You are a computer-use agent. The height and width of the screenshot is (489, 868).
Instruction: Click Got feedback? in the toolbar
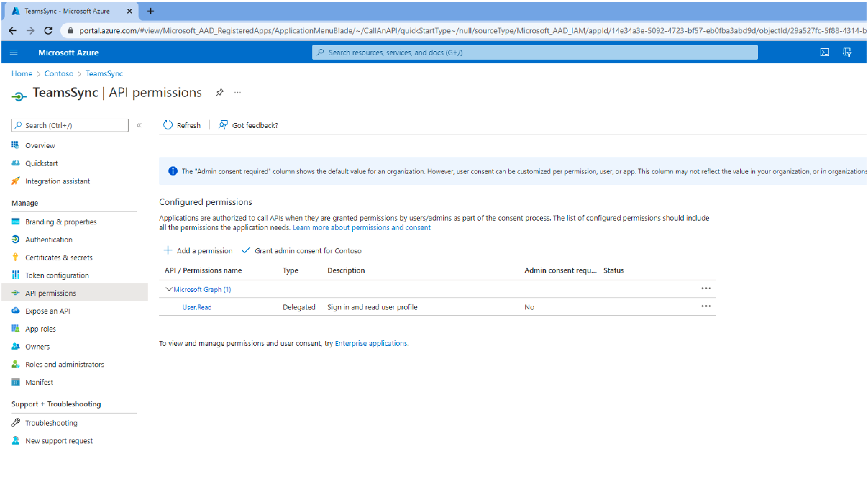click(x=248, y=125)
